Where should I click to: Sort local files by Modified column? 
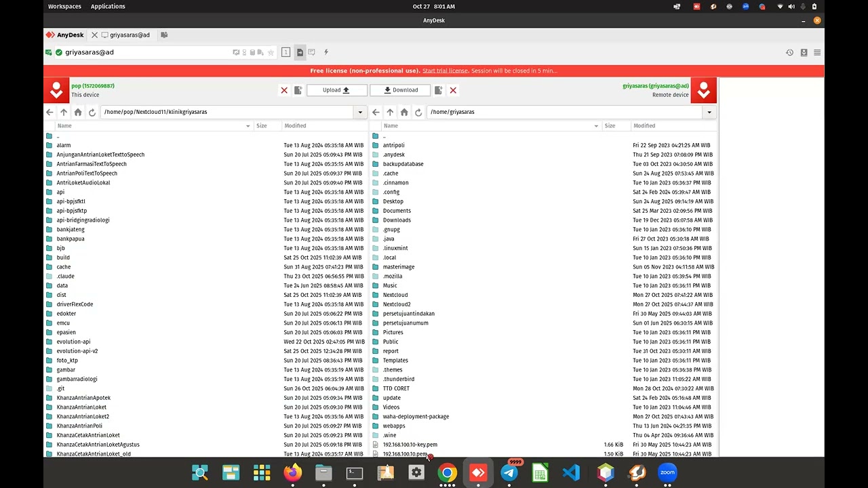(325, 126)
